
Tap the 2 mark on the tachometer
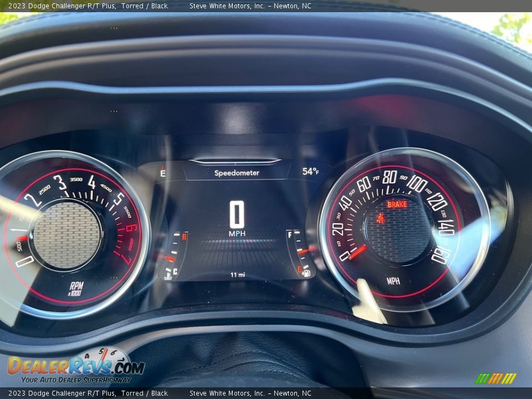pyautogui.click(x=33, y=200)
